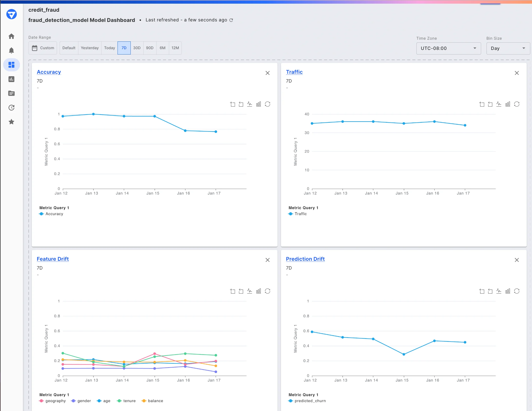The width and height of the screenshot is (532, 411).
Task: Click Accuracy chart zoom reset icon
Action: (241, 104)
